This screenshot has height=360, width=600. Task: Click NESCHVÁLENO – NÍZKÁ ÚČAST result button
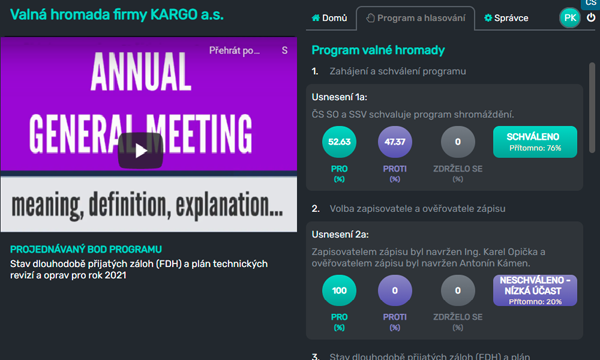tap(535, 290)
